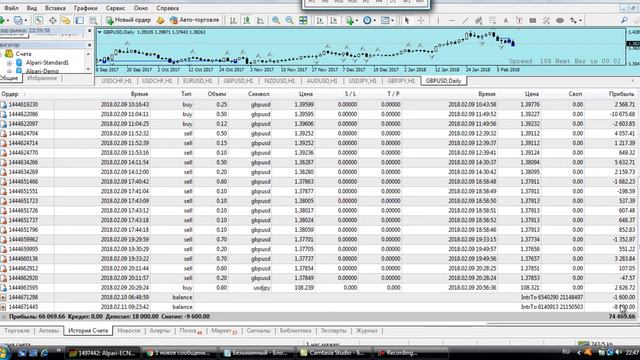640x360 pixels.
Task: Select the Счета tree item
Action: click(x=23, y=54)
